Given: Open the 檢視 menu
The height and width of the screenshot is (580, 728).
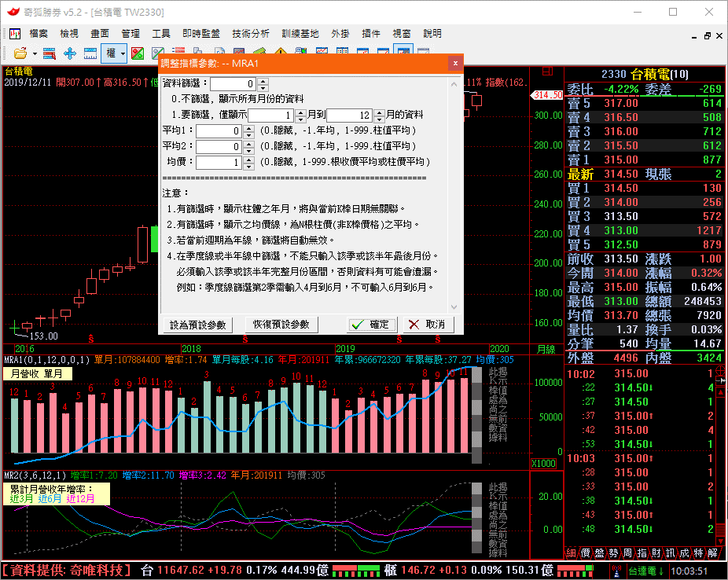Looking at the screenshot, I should pos(69,34).
